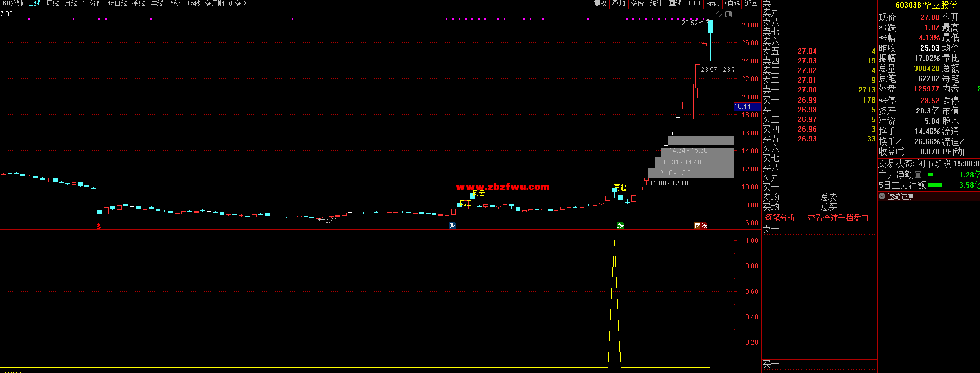This screenshot has width=980, height=373.
Task: Click the 28.52 high price label
Action: (x=689, y=23)
